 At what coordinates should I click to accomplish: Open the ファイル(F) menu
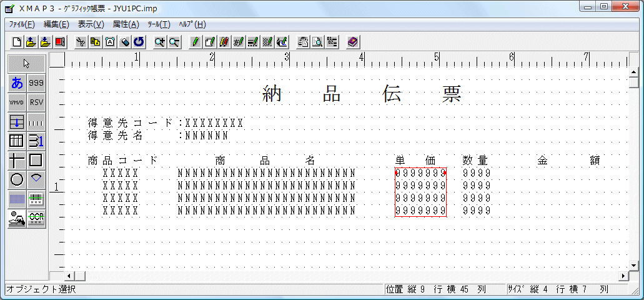(22, 24)
